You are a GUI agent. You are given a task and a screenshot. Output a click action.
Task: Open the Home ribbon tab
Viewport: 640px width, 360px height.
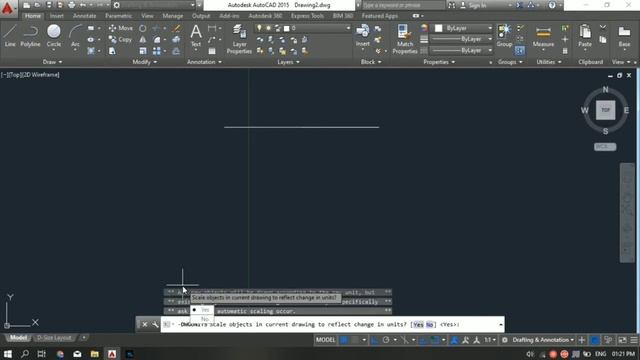33,16
